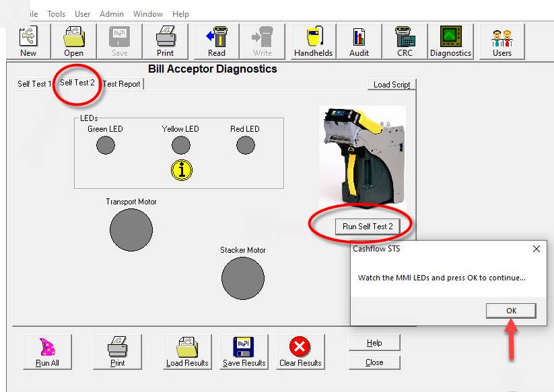554x392 pixels.
Task: Click the New toolbar icon
Action: 28,42
